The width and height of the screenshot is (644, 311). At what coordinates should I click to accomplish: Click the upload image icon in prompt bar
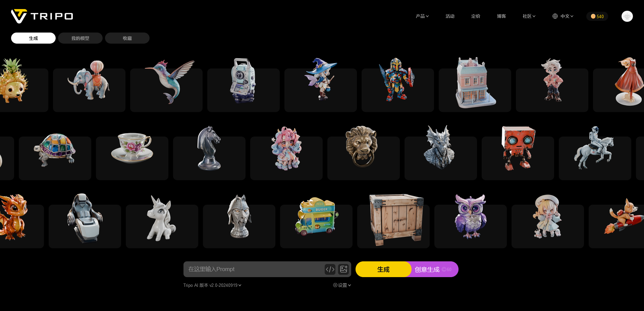[x=343, y=269]
